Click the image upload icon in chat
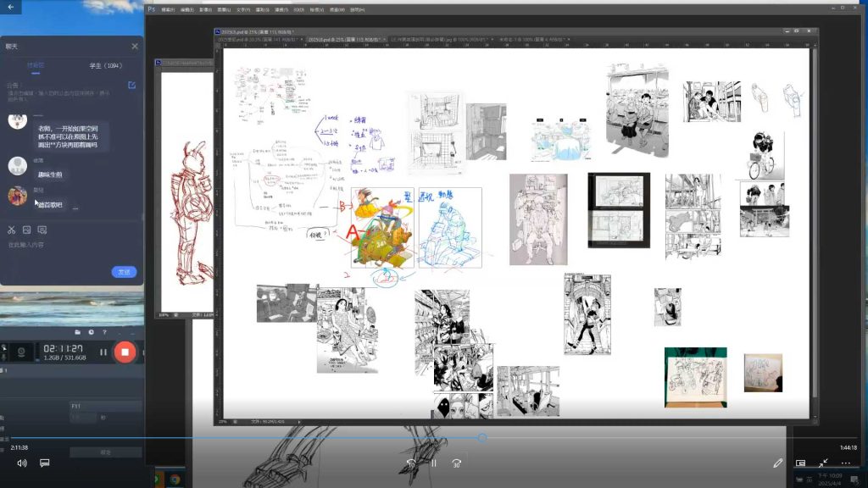868x488 pixels. [x=27, y=230]
